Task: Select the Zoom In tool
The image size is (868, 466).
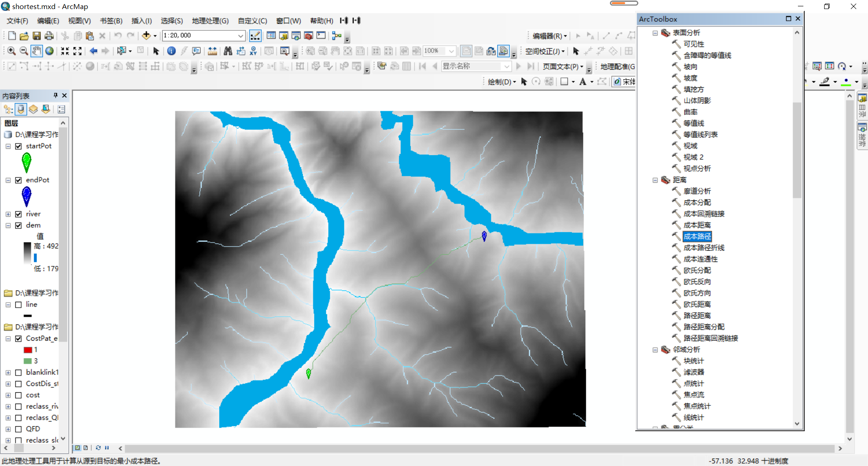Action: click(x=11, y=51)
